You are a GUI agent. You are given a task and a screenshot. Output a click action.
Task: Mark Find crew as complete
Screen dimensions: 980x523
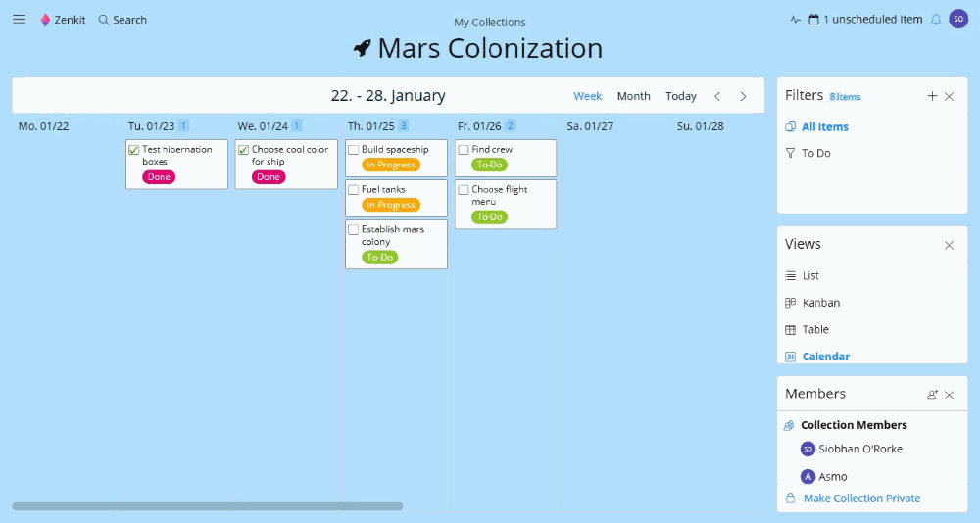point(464,150)
